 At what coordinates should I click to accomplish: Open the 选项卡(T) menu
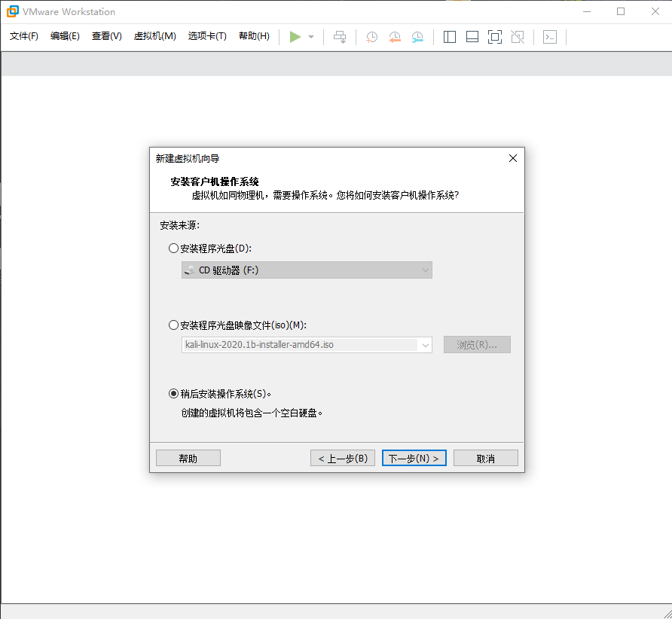click(x=207, y=36)
